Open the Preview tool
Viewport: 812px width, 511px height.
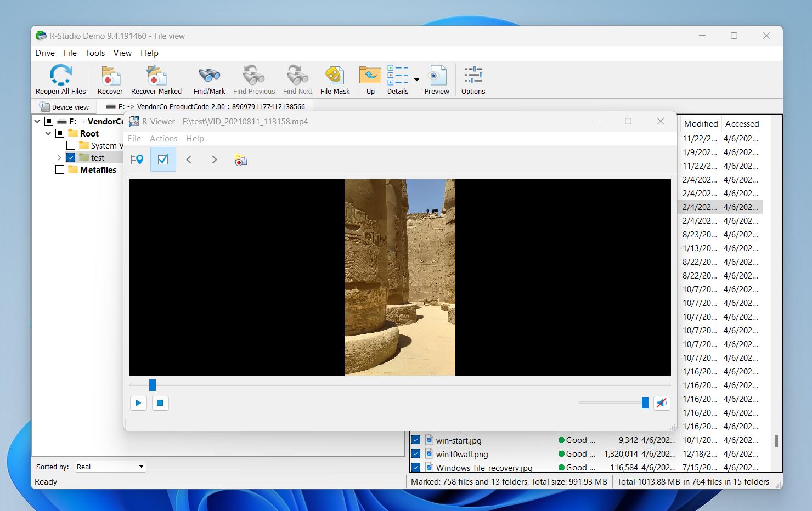437,80
